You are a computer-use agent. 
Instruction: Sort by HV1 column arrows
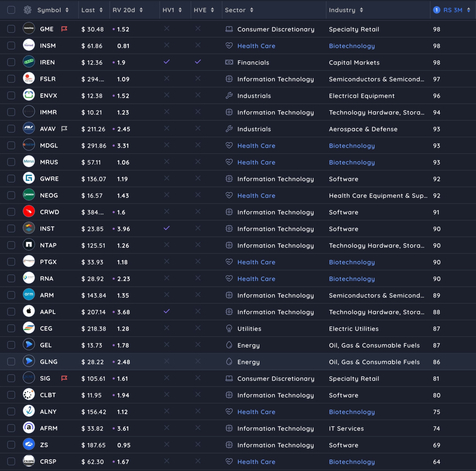[x=180, y=10]
